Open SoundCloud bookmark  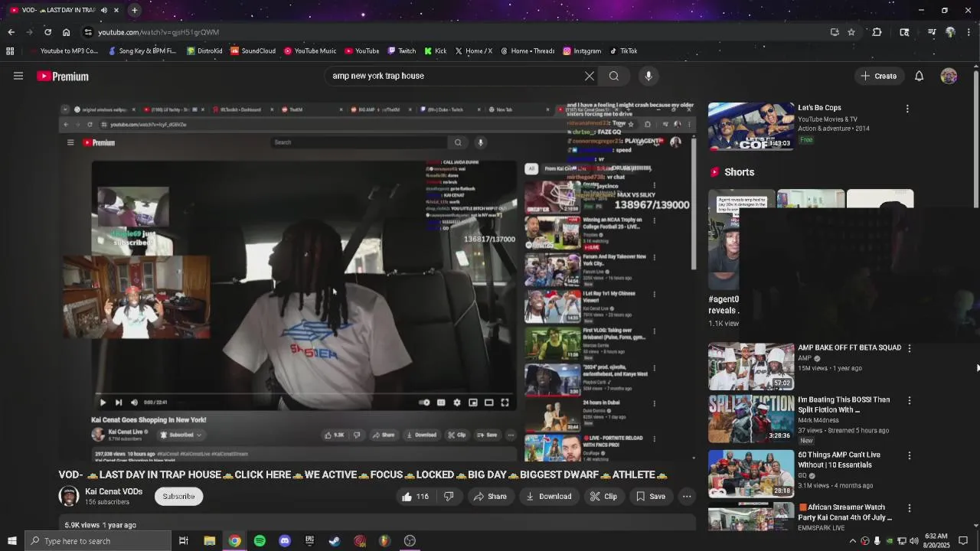coord(253,51)
